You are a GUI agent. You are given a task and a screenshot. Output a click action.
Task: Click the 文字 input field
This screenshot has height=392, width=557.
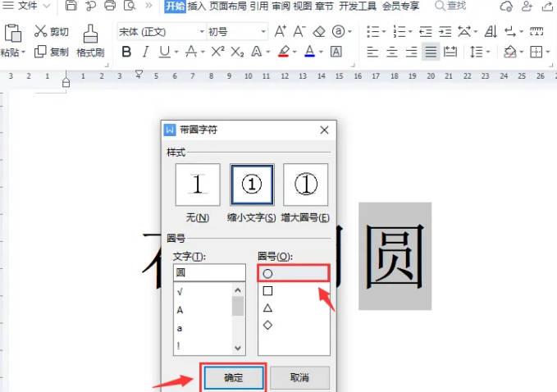(x=209, y=273)
